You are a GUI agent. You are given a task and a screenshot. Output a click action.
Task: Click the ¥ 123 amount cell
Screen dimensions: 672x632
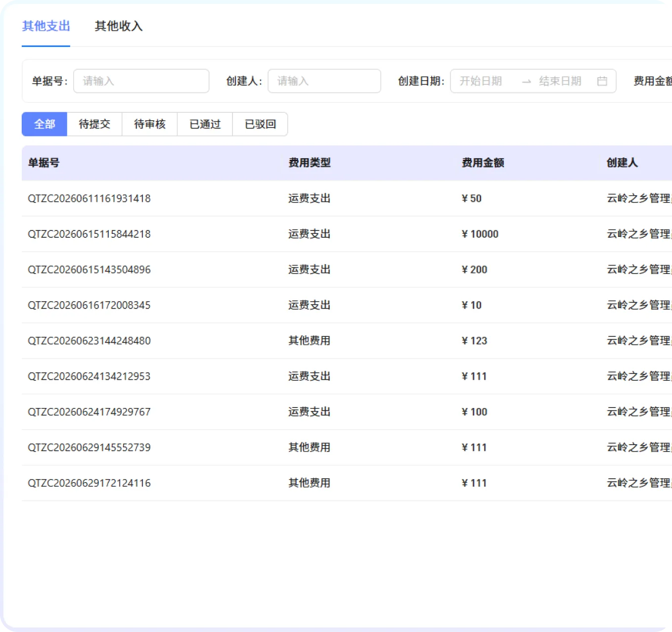[x=474, y=341]
